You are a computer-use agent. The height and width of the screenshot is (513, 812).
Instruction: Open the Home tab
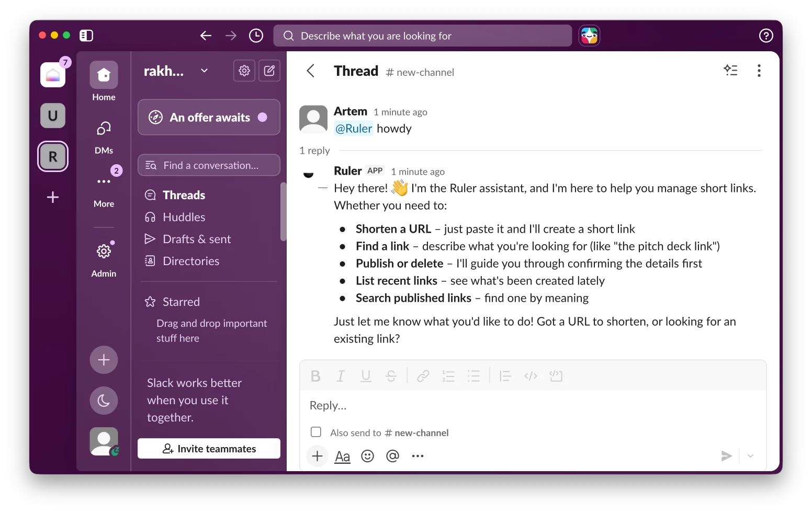pyautogui.click(x=104, y=82)
